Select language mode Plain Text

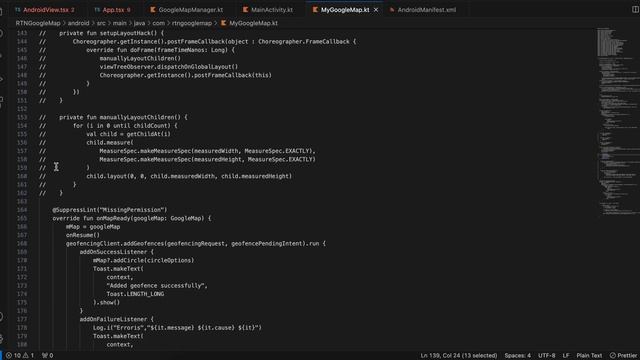tap(589, 356)
